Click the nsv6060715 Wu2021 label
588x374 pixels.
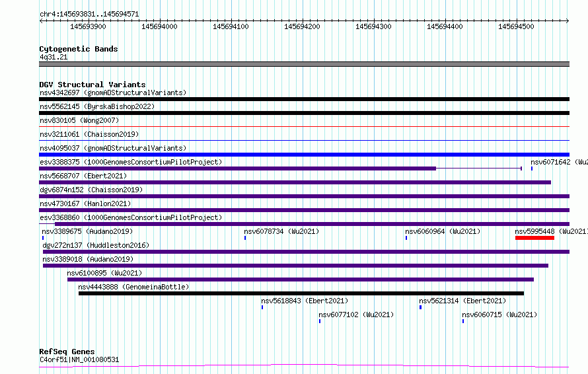(499, 315)
